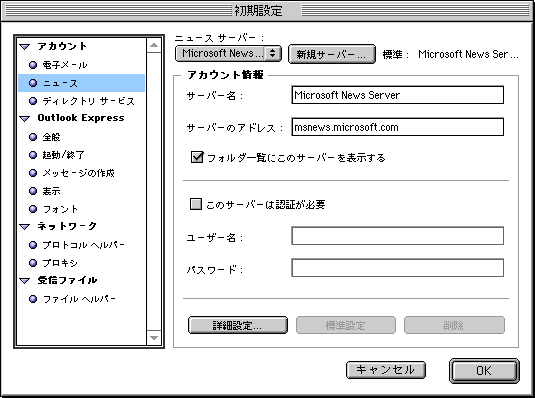Click the bullet icon beside 全般
Viewport: 535px width, 398px height.
(x=33, y=137)
